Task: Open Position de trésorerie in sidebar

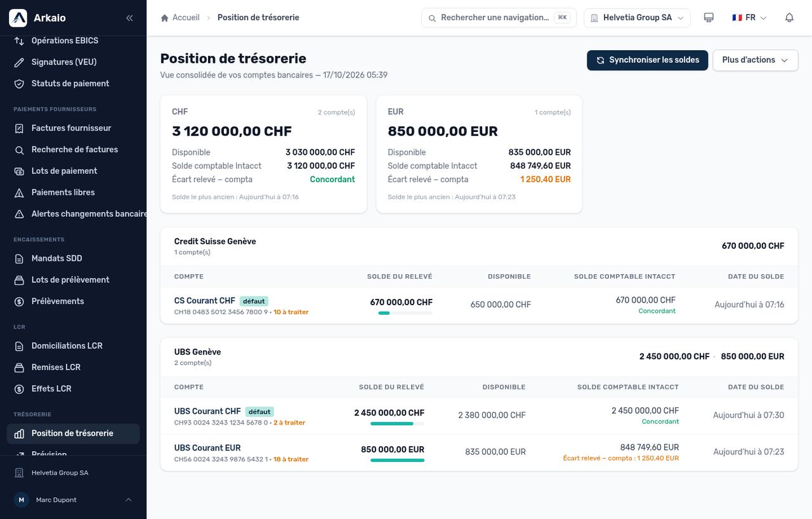Action: 73,434
